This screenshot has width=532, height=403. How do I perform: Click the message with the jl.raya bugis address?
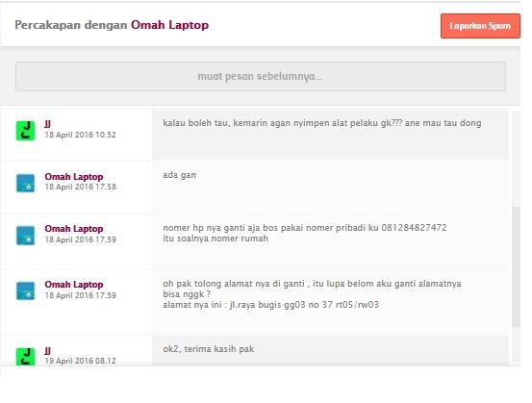pos(312,293)
